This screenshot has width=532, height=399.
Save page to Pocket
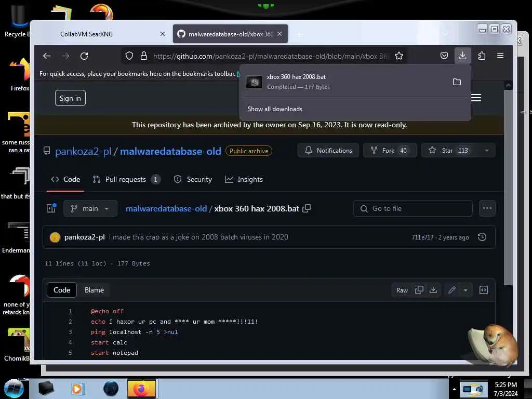(444, 56)
